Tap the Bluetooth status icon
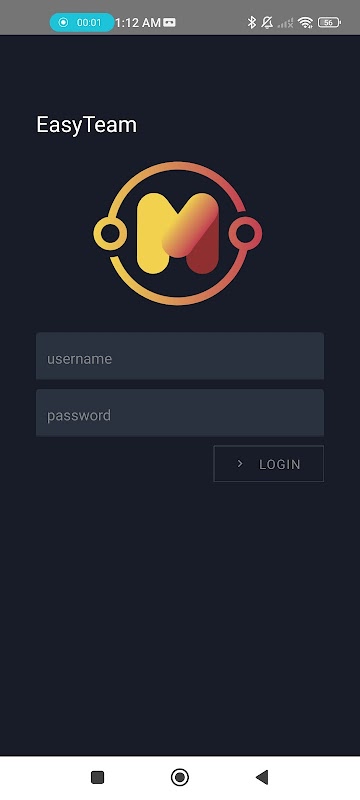 pyautogui.click(x=251, y=22)
